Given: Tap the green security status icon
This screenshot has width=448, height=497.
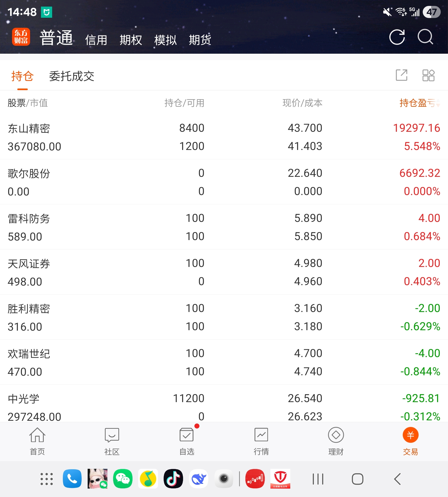Looking at the screenshot, I should [x=46, y=12].
